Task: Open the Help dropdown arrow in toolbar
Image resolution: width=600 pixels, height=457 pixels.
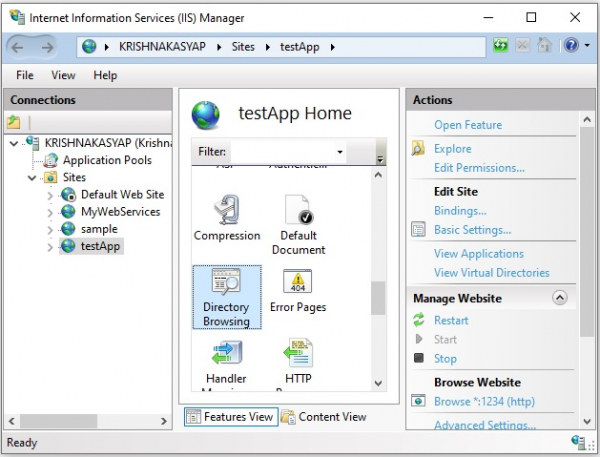Action: 587,46
